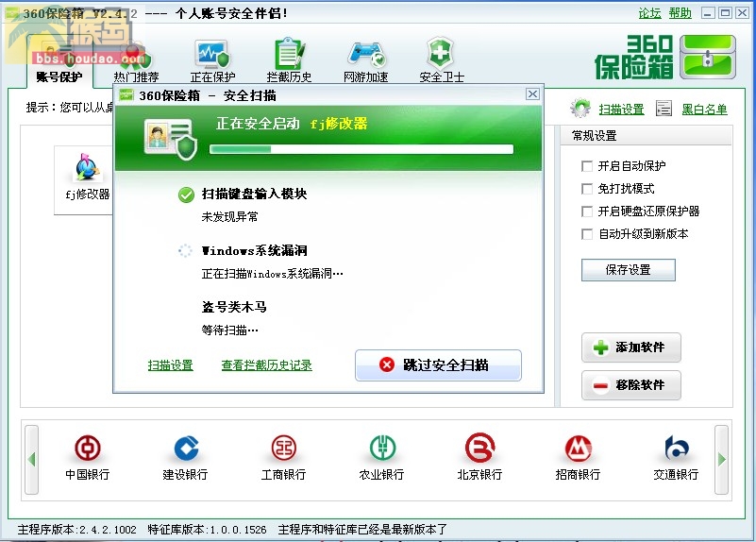Open the 网游加速 gamepad icon
The image size is (756, 542).
[x=366, y=54]
